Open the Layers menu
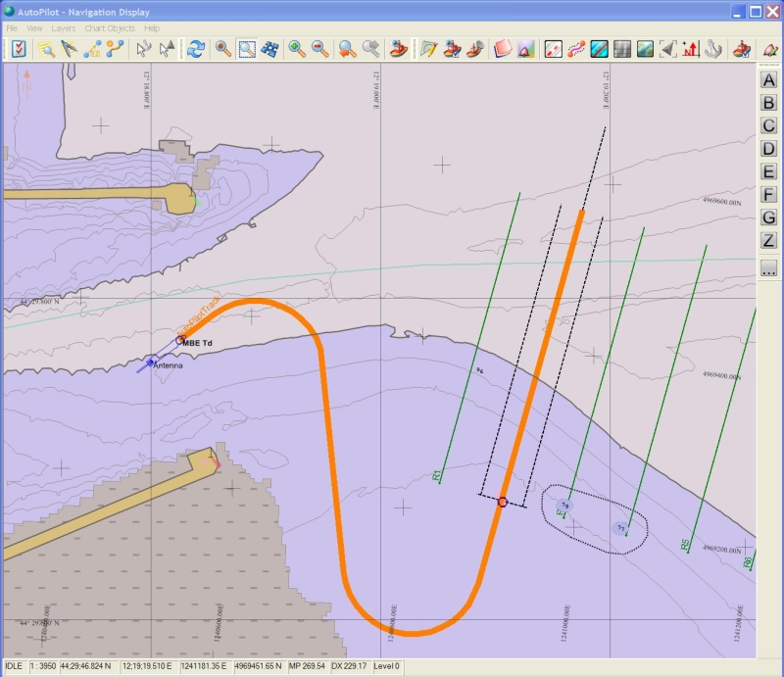 pos(63,28)
